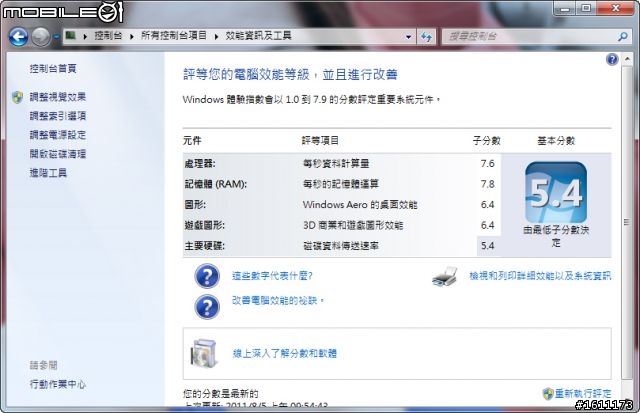Click the vertical scrollbar thumb
This screenshot has height=413, width=640.
[x=627, y=222]
